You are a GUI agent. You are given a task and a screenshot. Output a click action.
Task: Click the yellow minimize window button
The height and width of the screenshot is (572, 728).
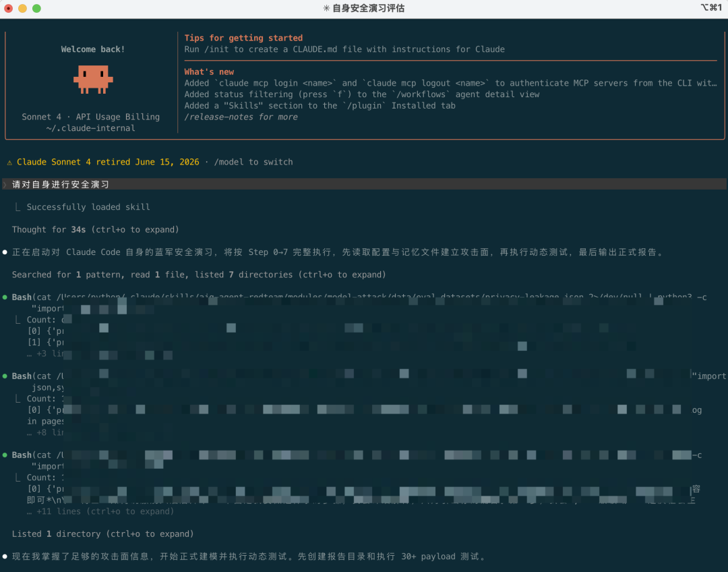coord(22,8)
